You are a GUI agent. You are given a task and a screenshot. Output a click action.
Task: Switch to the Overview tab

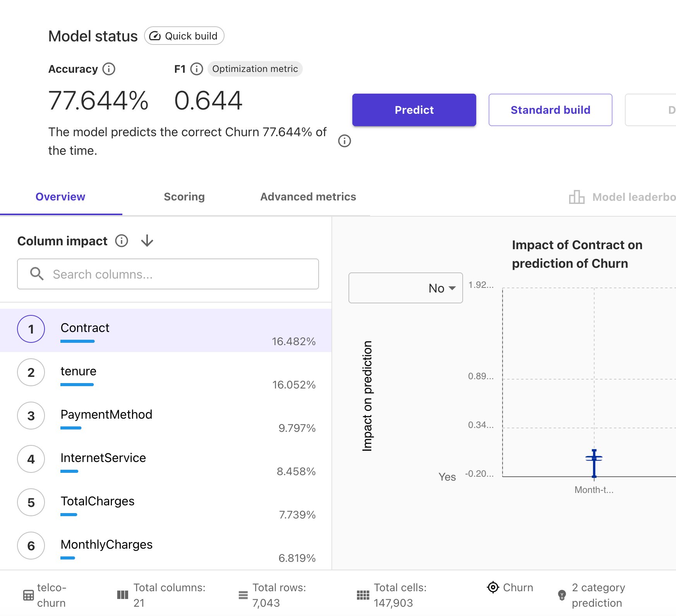tap(60, 197)
